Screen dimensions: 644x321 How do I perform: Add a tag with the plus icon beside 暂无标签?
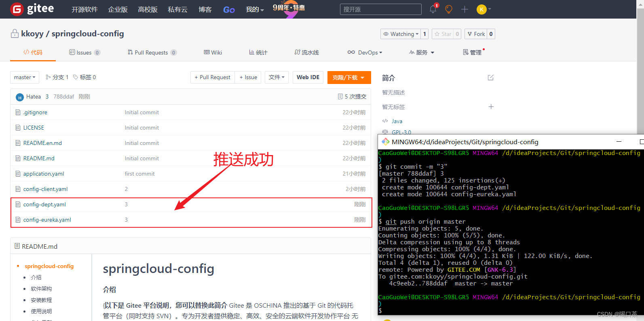pos(491,107)
